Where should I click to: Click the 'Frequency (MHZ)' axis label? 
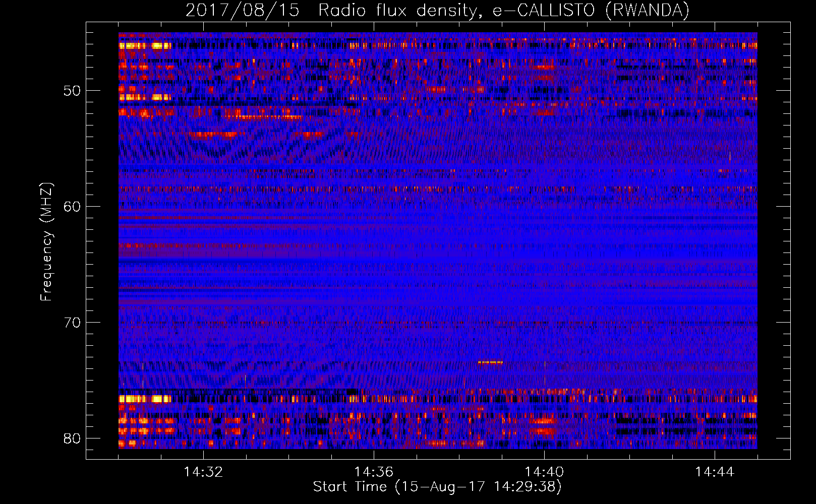pos(46,242)
